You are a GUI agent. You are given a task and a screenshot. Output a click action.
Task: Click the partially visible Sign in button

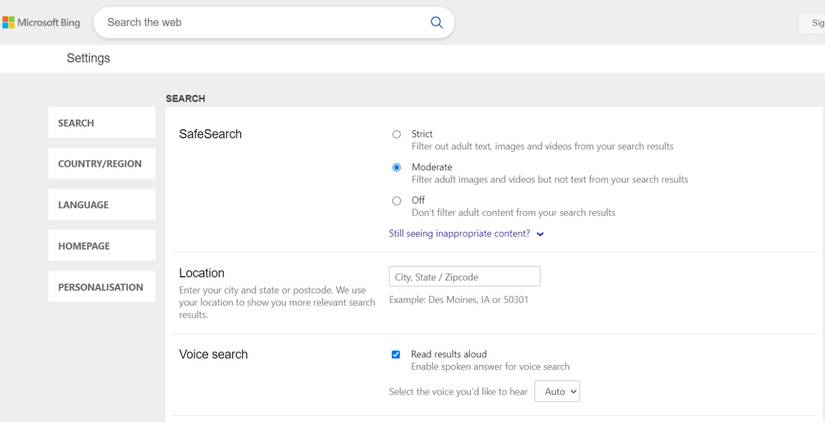coord(812,23)
